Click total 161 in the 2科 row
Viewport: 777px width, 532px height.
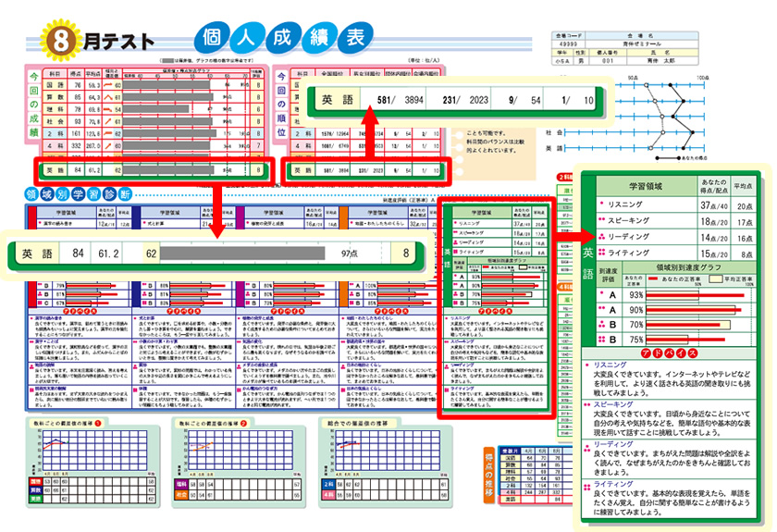[x=76, y=133]
